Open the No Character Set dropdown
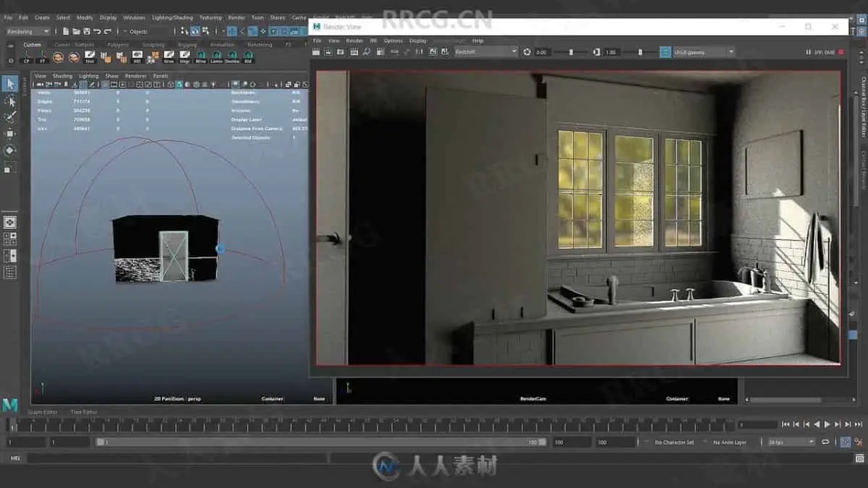This screenshot has height=488, width=868. click(675, 442)
